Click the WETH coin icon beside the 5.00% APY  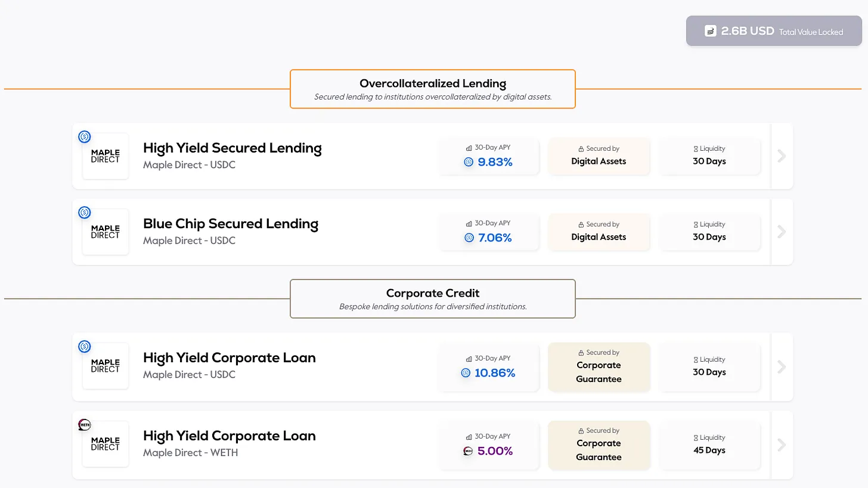[468, 451]
